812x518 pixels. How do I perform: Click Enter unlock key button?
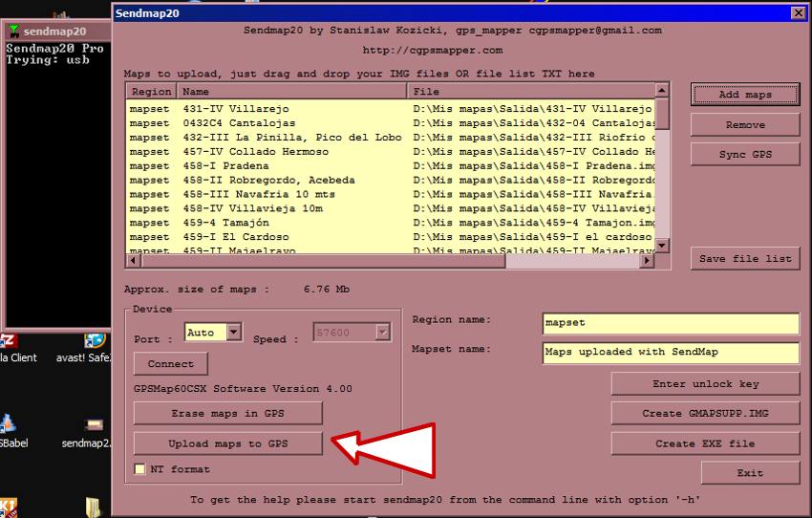pos(705,384)
